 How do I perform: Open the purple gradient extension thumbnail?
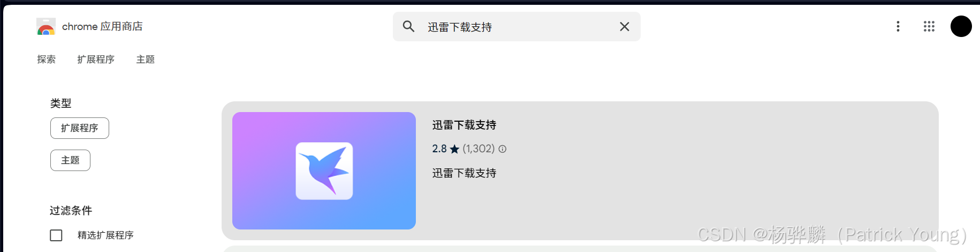point(324,171)
